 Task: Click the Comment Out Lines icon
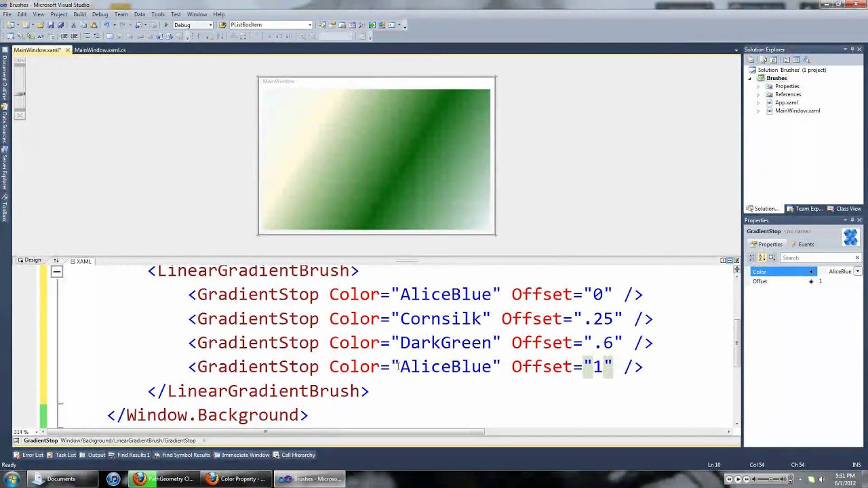[87, 36]
